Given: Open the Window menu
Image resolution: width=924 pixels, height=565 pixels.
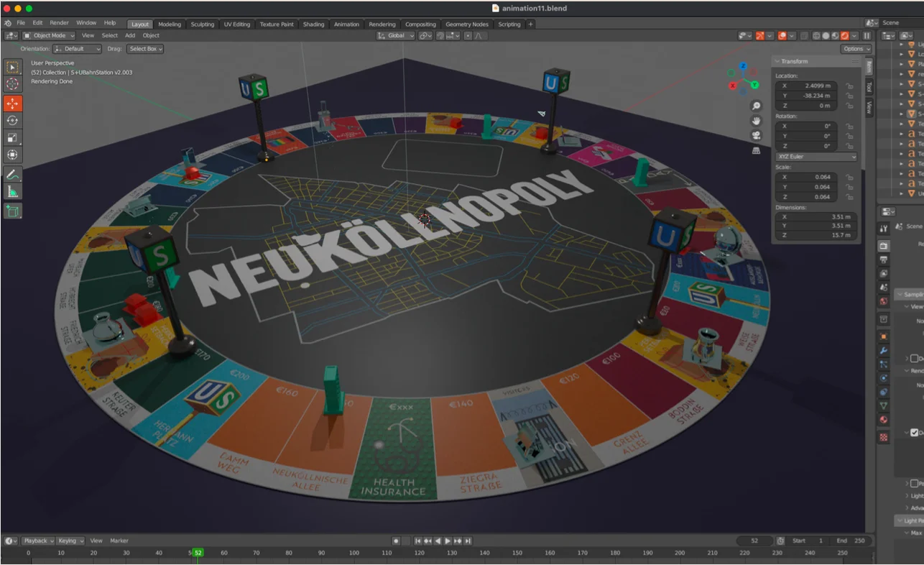Looking at the screenshot, I should (x=86, y=23).
